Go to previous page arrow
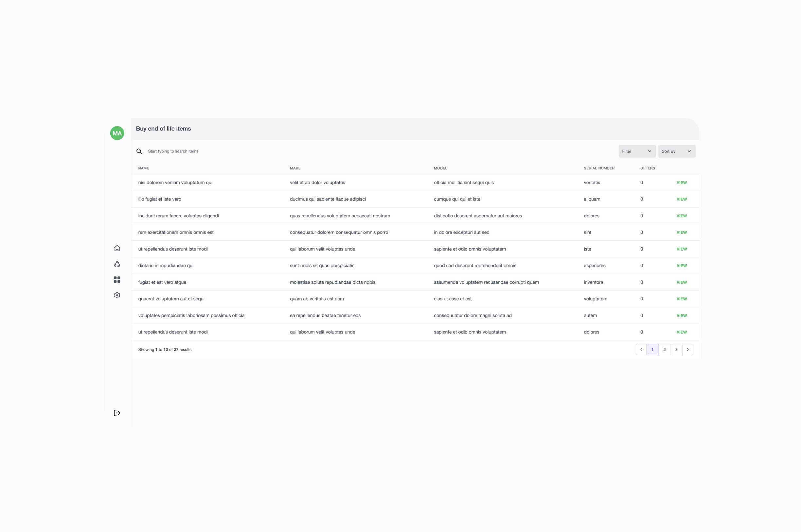Image resolution: width=801 pixels, height=532 pixels. tap(641, 349)
